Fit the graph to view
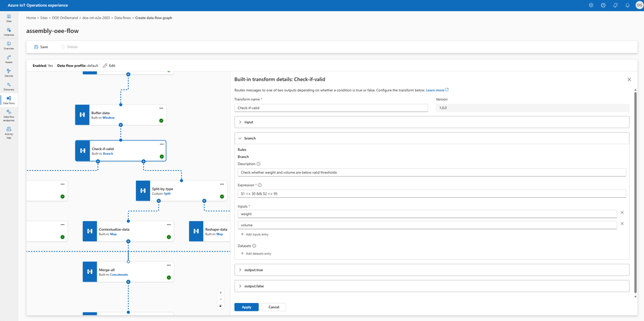 [x=221, y=306]
